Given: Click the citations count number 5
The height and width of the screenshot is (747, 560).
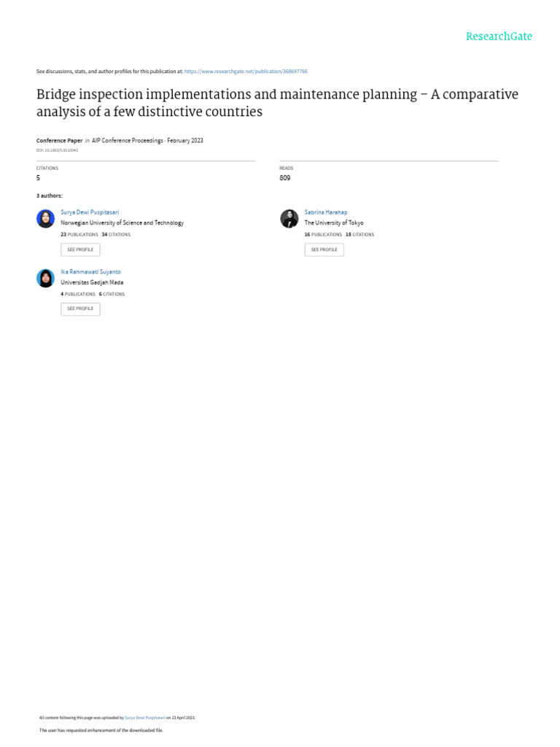Looking at the screenshot, I should pyautogui.click(x=38, y=178).
